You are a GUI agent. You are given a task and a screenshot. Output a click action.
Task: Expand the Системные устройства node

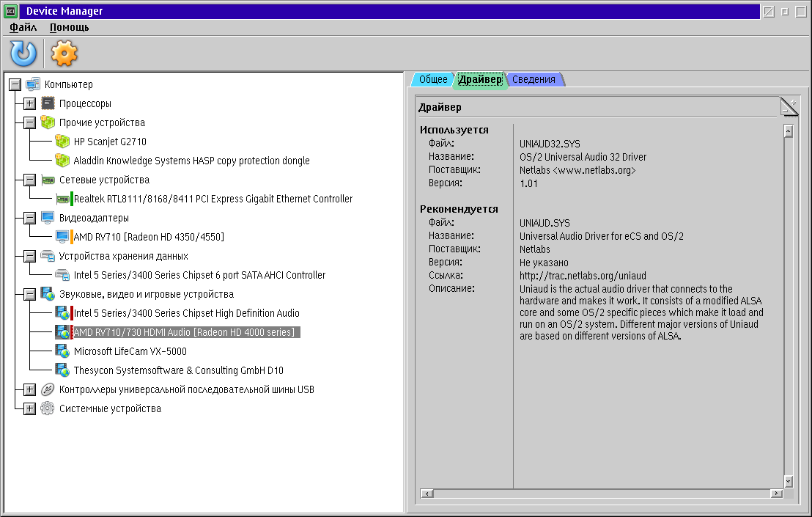(29, 408)
